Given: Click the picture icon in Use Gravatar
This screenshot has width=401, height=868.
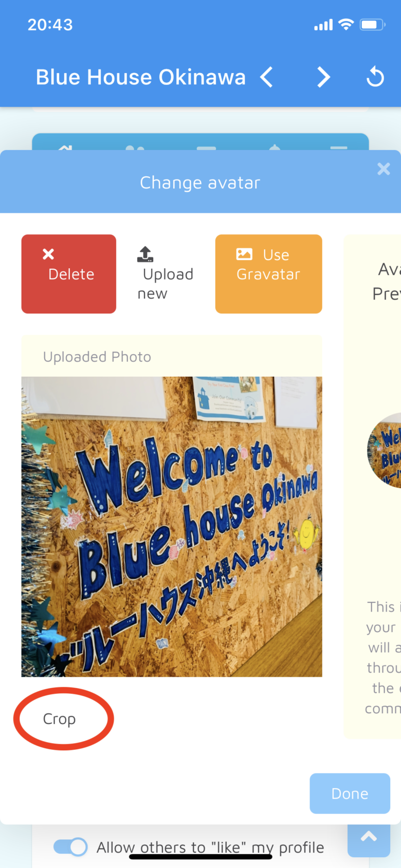Looking at the screenshot, I should (x=244, y=254).
